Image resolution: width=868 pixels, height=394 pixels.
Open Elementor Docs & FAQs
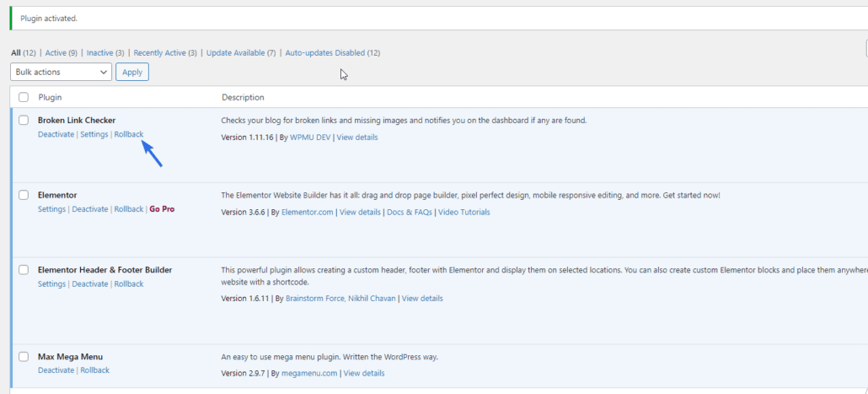[409, 213]
